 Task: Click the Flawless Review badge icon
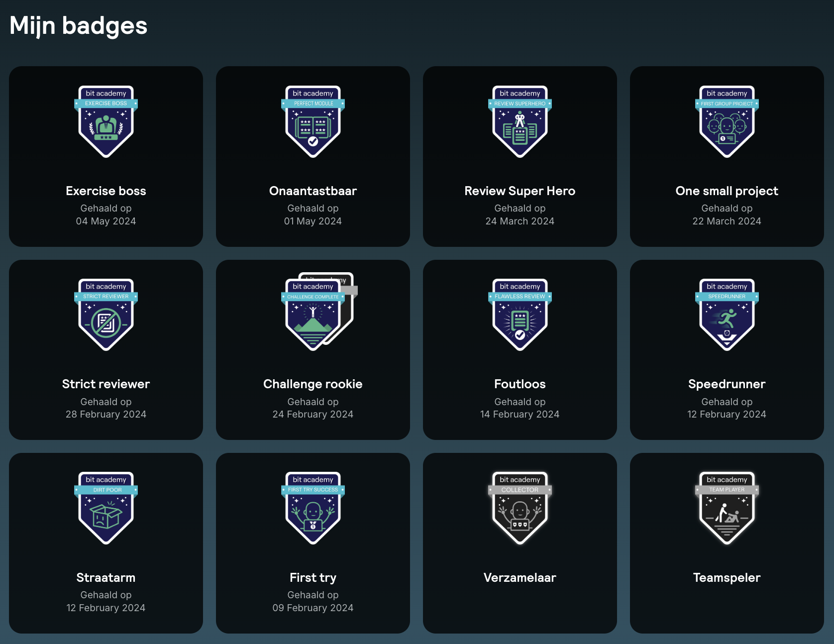(520, 315)
